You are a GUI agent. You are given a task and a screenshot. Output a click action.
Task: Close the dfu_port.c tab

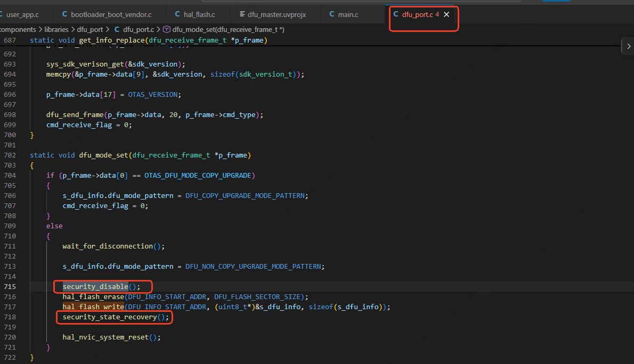coord(446,14)
